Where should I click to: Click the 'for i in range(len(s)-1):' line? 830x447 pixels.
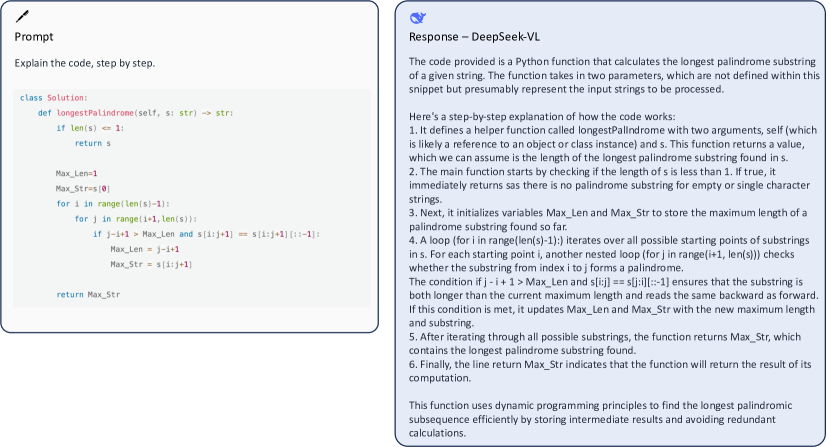(x=113, y=204)
